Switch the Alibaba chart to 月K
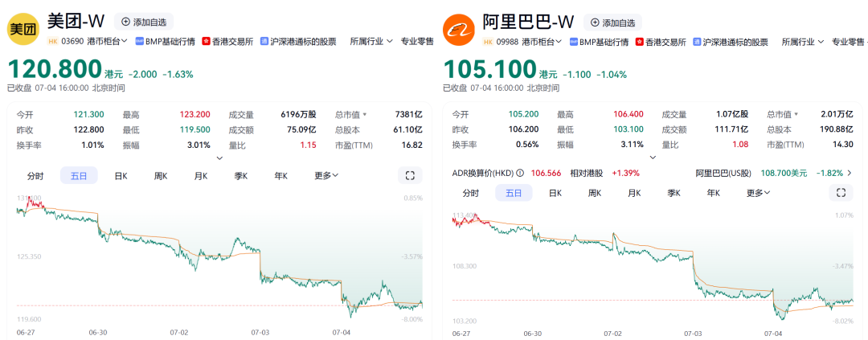This screenshot has width=868, height=340. 634,193
